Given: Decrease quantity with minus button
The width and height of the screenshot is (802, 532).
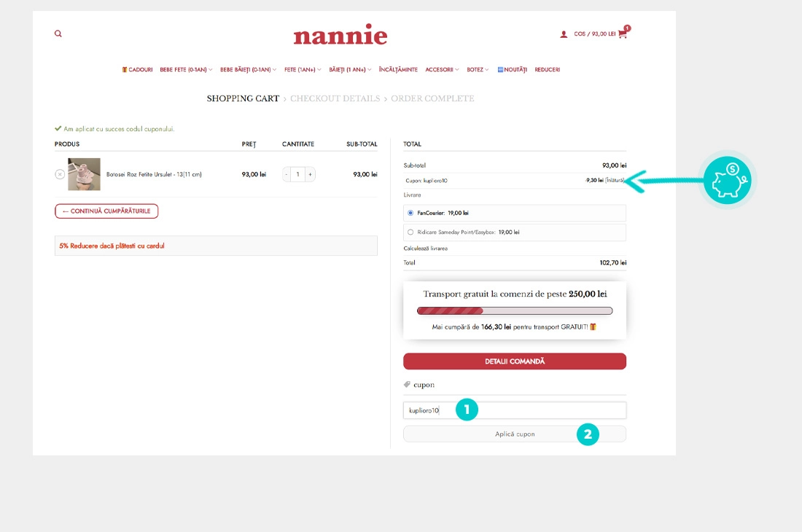Looking at the screenshot, I should pos(287,174).
